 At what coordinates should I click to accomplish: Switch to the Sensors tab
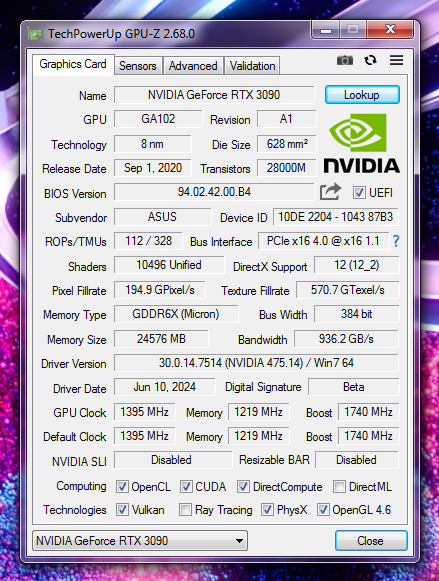click(x=138, y=66)
